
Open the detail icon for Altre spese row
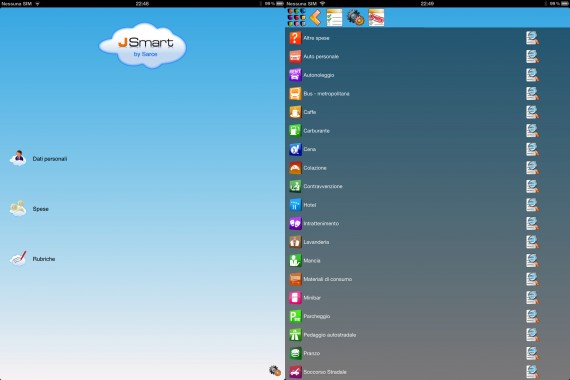tap(532, 38)
